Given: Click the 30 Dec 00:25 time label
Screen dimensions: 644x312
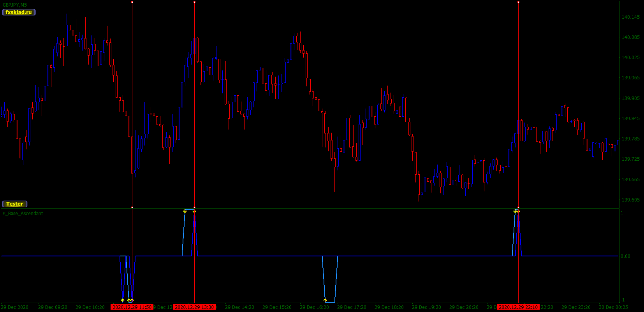Looking at the screenshot, I should tap(613, 307).
